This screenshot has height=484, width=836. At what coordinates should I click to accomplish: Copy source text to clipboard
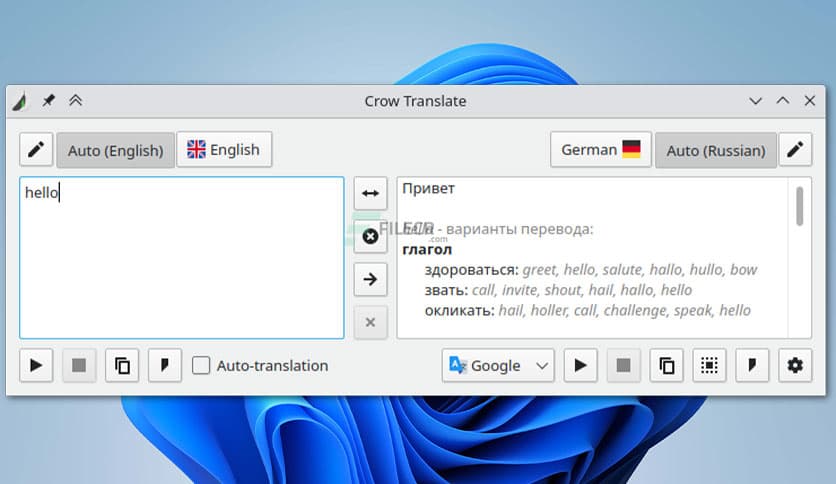[x=122, y=365]
